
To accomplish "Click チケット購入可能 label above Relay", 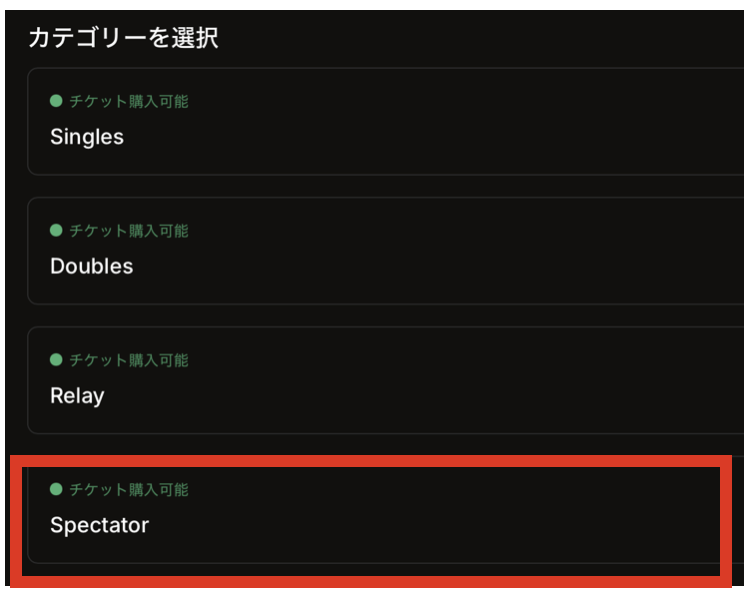I will point(128,359).
